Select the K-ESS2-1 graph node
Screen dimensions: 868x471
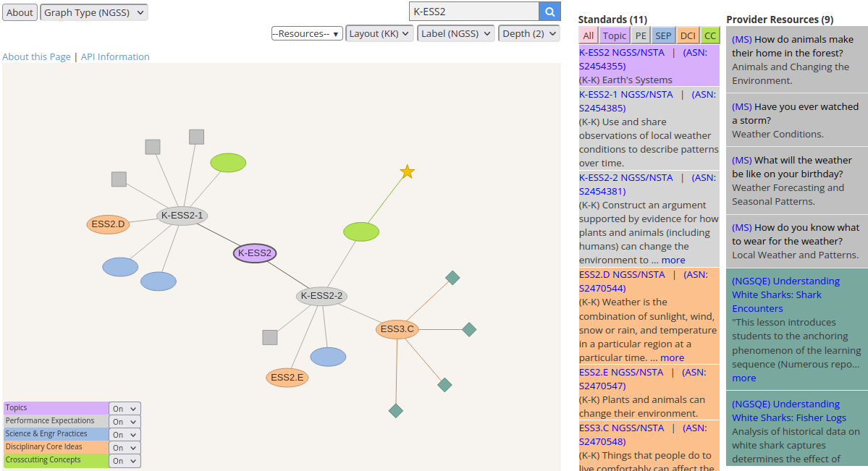pos(182,216)
